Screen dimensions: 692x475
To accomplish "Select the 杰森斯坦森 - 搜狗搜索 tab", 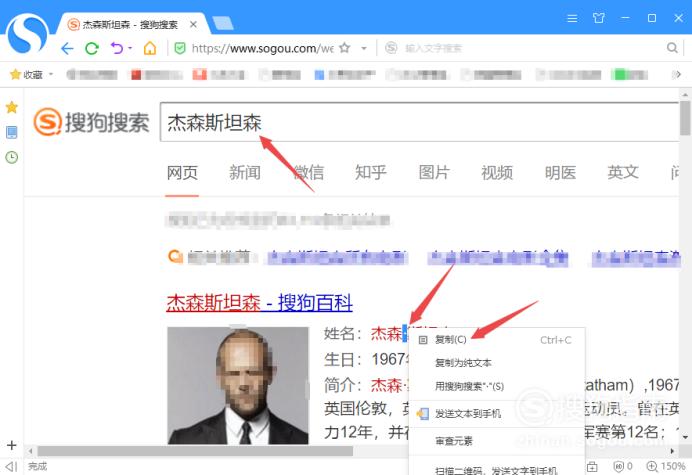I will (x=130, y=25).
